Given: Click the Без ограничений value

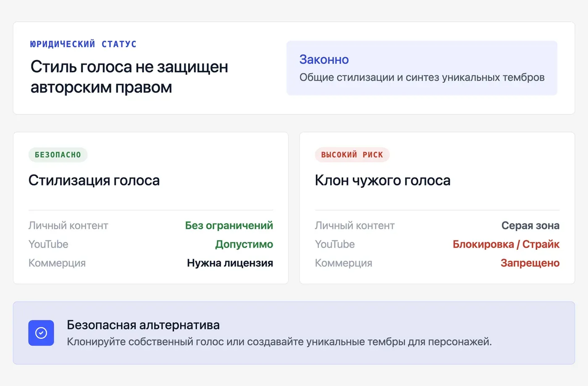Looking at the screenshot, I should [x=229, y=225].
